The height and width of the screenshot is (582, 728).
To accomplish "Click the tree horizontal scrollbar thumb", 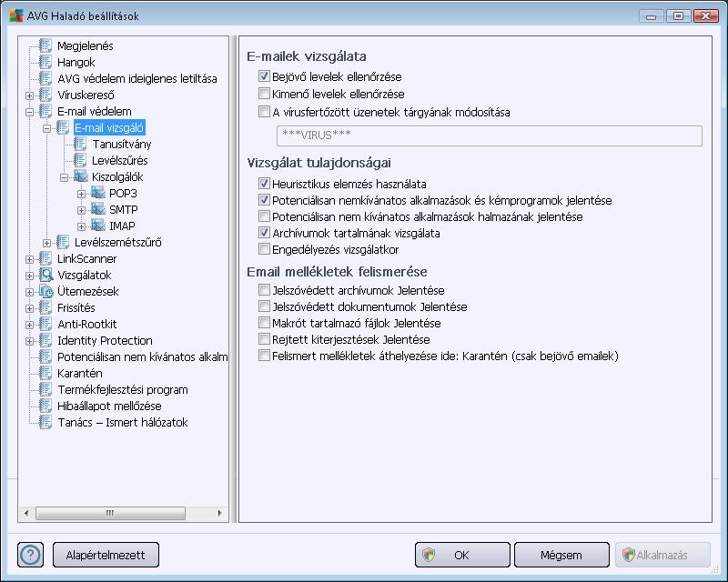I will point(110,513).
